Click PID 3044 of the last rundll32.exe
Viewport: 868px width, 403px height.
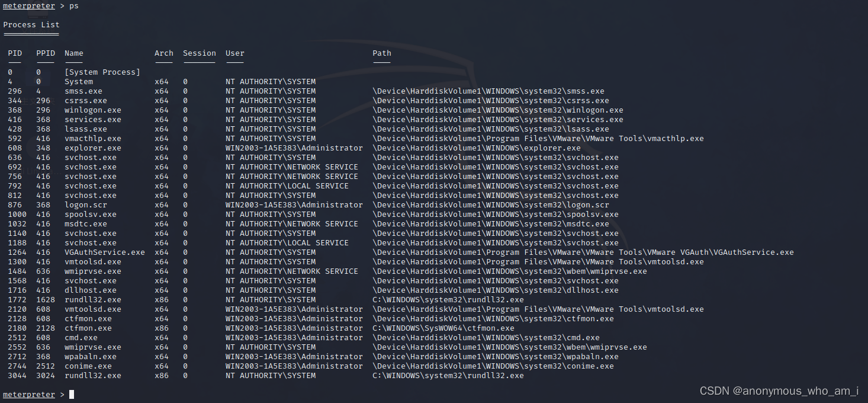point(17,376)
